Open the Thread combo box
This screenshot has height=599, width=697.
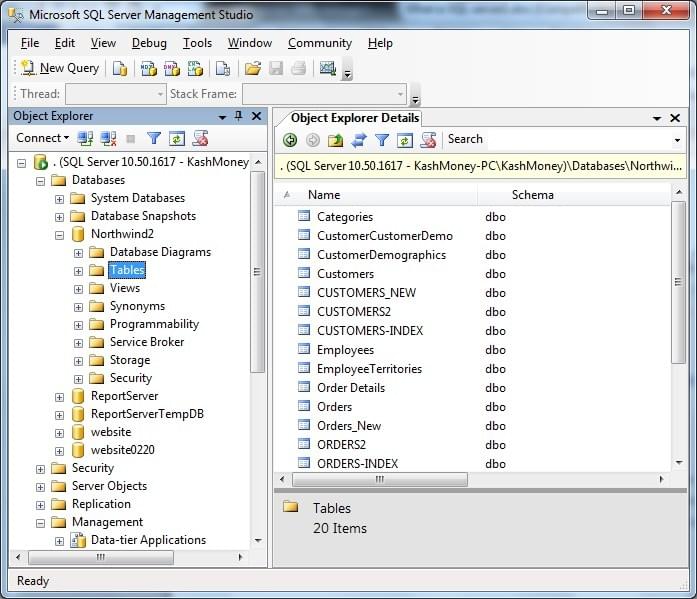116,94
